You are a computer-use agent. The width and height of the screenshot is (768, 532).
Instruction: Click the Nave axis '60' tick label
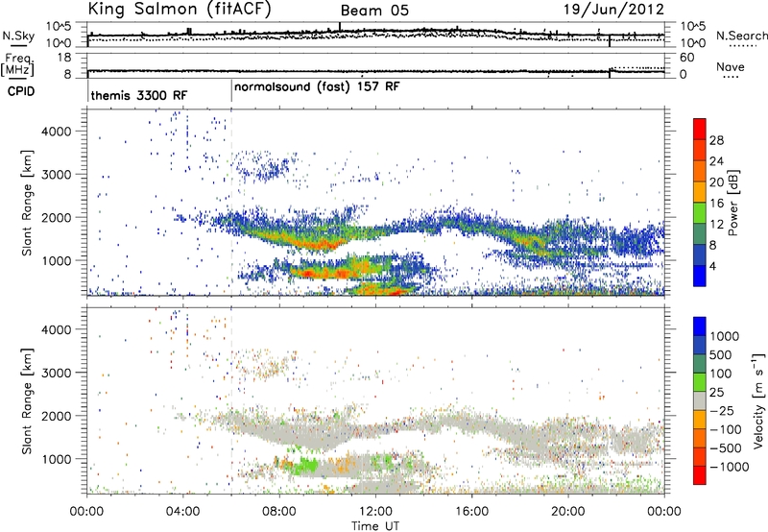coord(686,58)
